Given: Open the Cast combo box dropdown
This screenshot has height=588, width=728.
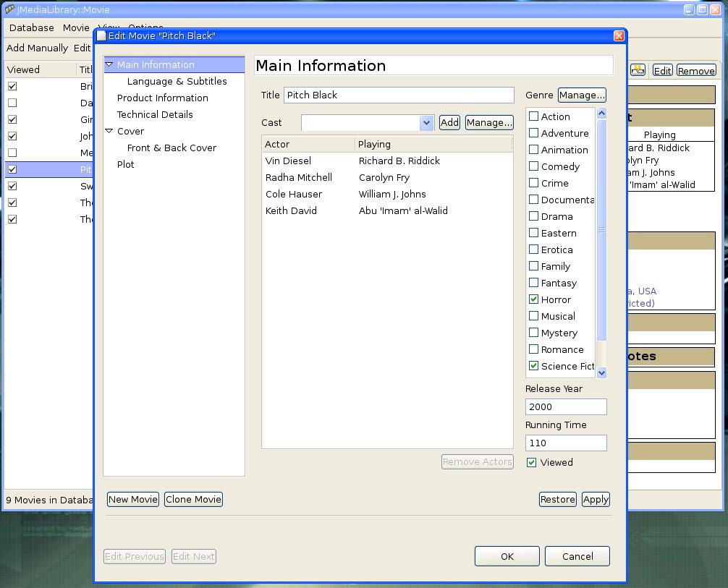Looking at the screenshot, I should click(426, 123).
